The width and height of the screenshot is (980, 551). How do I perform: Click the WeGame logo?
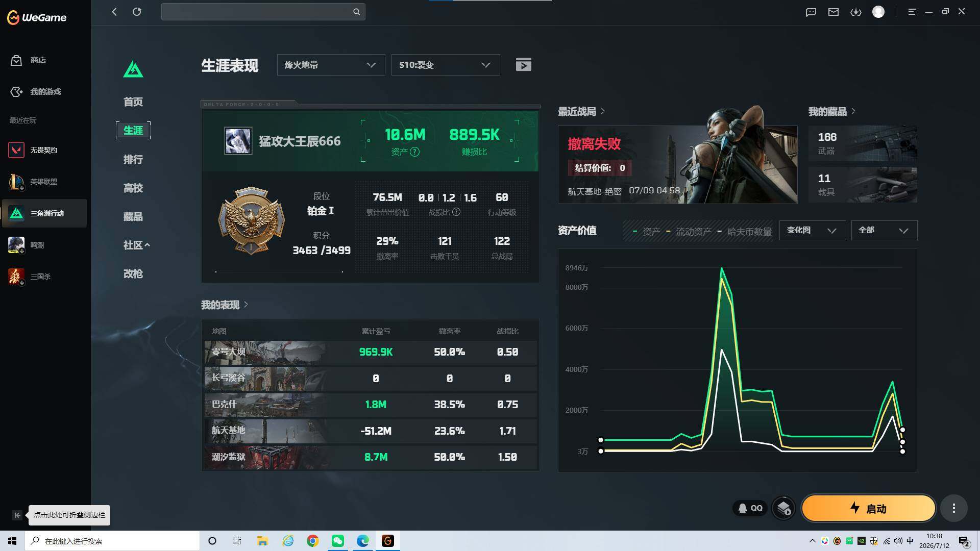click(x=37, y=17)
